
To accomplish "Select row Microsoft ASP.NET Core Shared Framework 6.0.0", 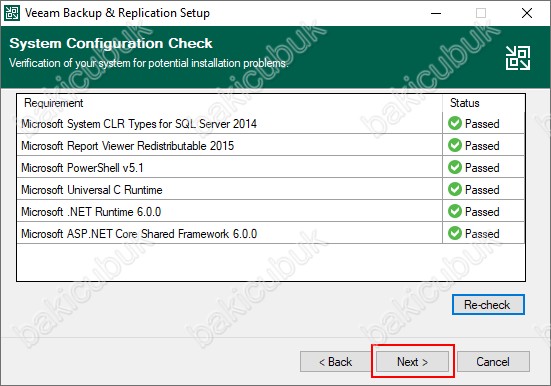I will coord(271,233).
